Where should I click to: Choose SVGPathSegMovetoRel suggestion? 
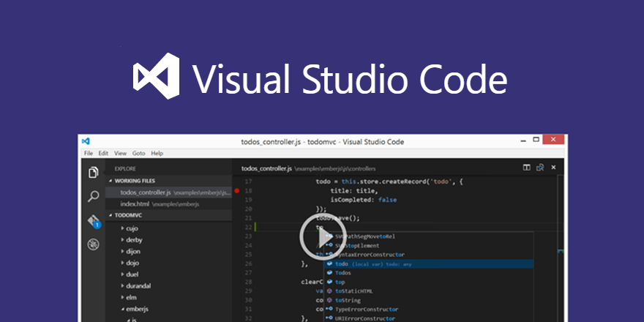pyautogui.click(x=429, y=236)
